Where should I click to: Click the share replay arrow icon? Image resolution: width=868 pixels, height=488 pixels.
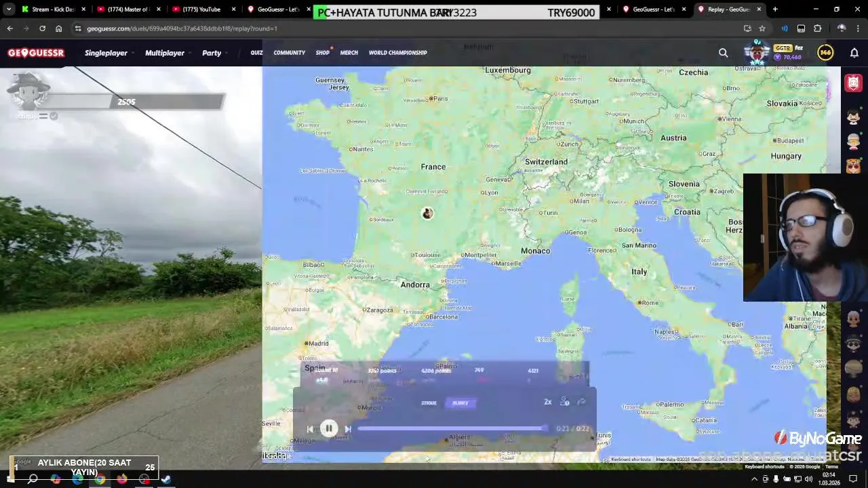click(x=581, y=402)
